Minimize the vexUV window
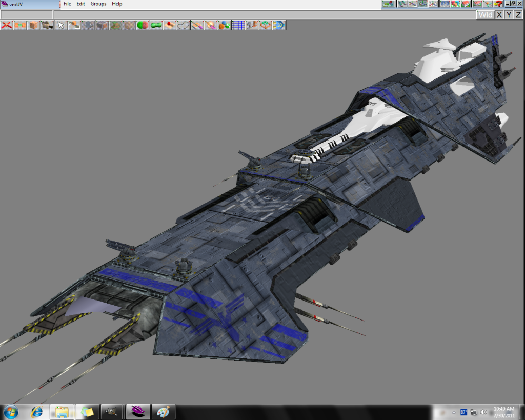Image resolution: width=525 pixels, height=420 pixels. [508, 4]
